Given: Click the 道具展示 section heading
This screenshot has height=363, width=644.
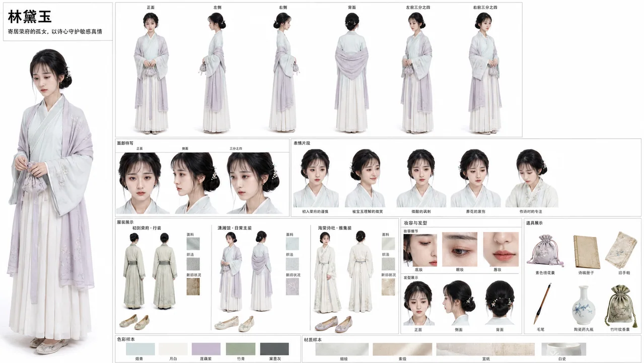Looking at the screenshot, I should pos(534,222).
